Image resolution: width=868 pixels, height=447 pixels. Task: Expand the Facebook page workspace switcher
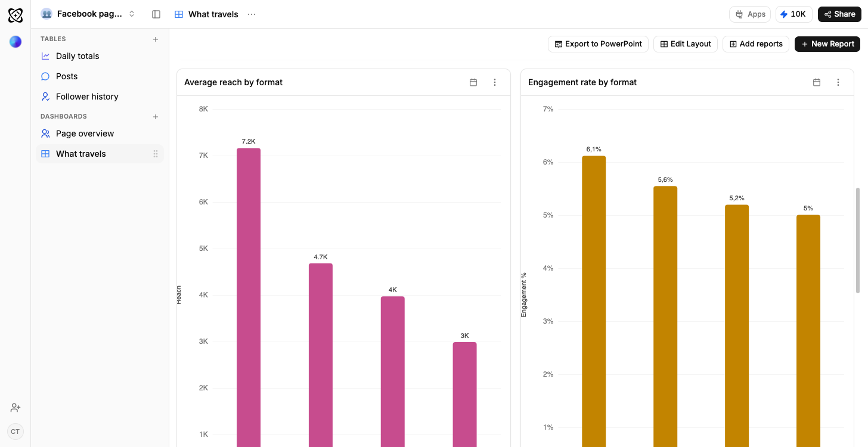(x=132, y=14)
